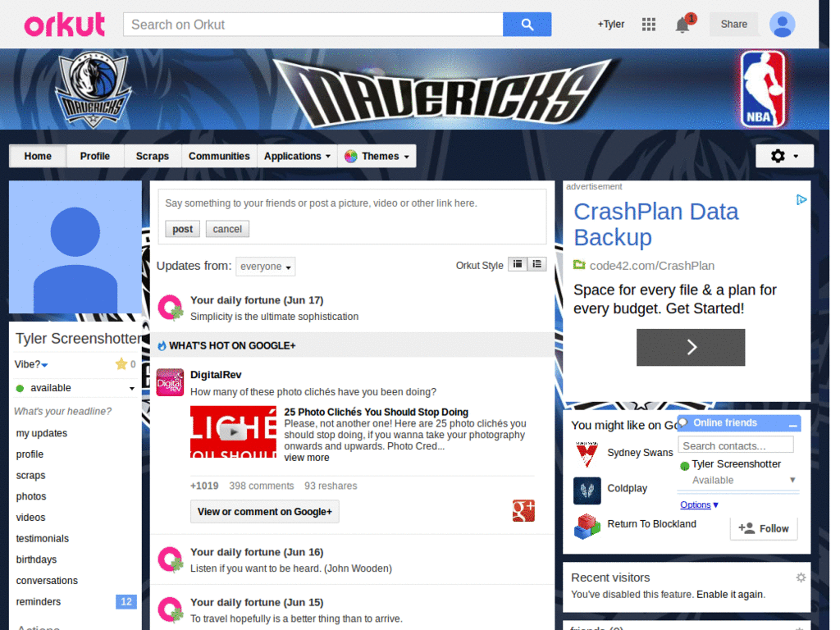Click the flame icon beside What's Hot

pos(162,346)
